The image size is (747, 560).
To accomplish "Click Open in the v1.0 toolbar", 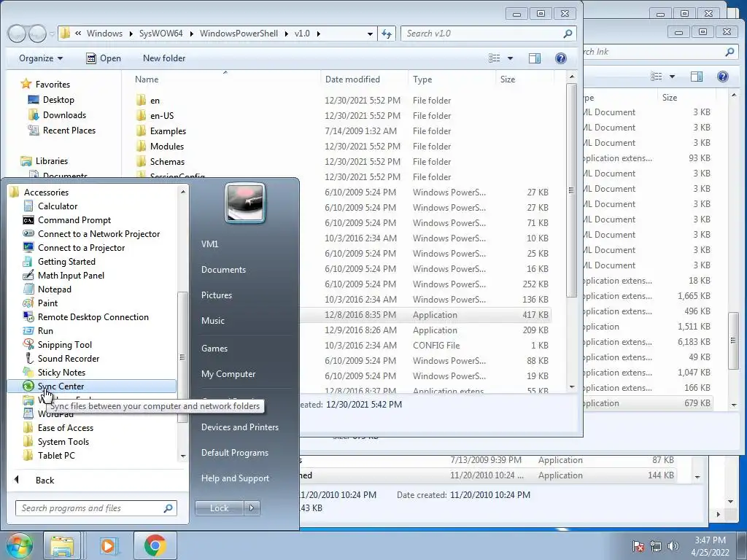I will point(104,58).
